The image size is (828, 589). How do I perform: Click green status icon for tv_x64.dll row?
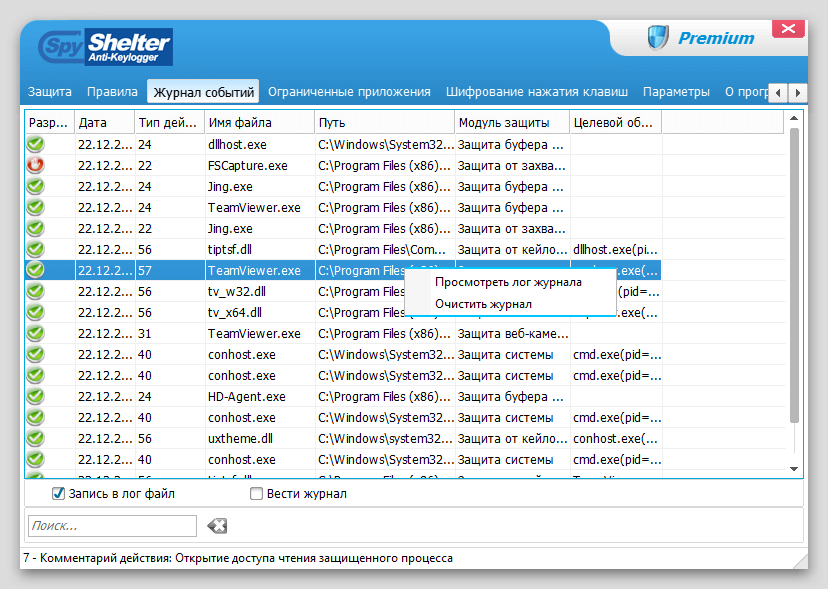pos(35,312)
